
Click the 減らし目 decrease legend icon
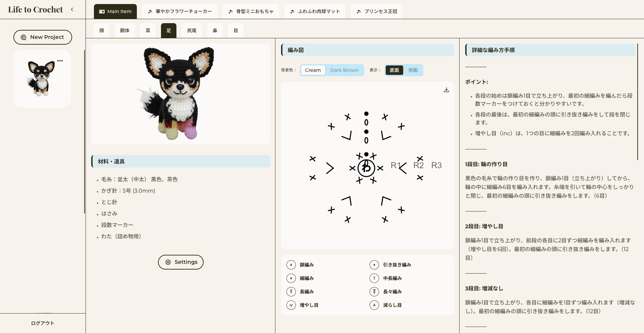[x=374, y=305]
